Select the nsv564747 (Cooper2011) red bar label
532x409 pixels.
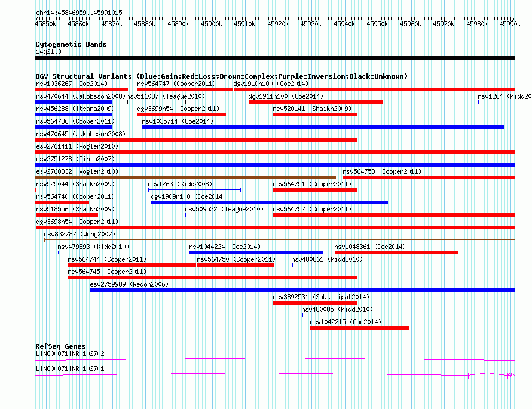point(176,84)
